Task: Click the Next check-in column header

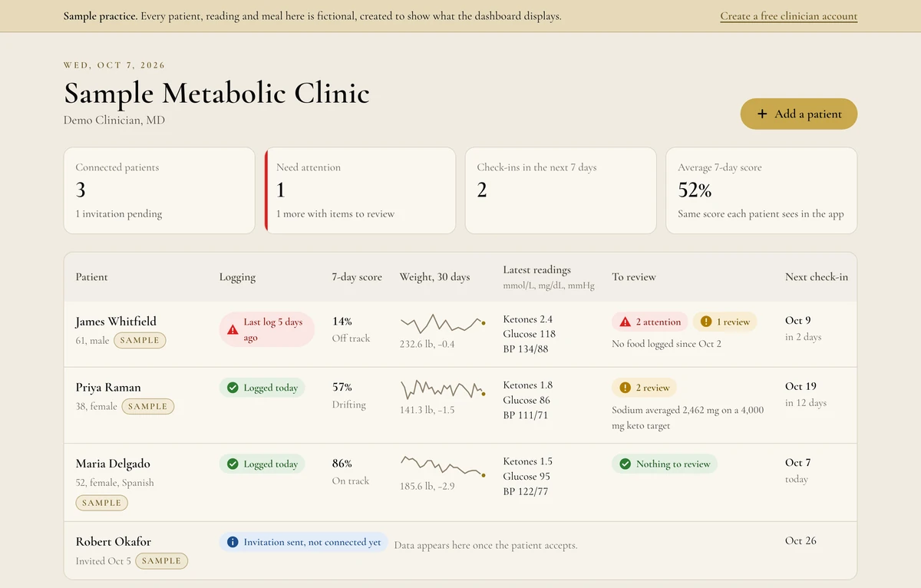Action: click(x=817, y=277)
